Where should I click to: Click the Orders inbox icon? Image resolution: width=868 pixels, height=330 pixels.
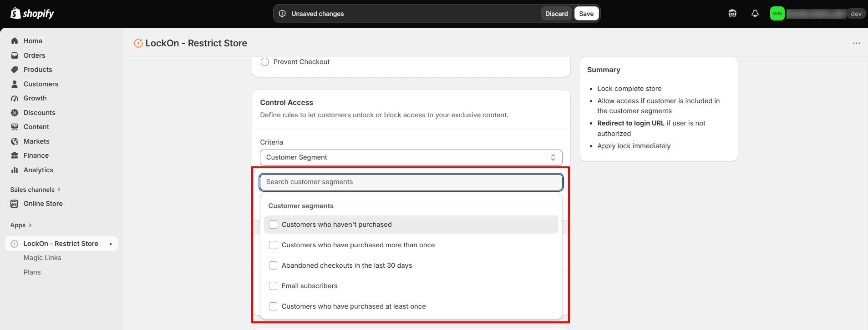[x=15, y=55]
